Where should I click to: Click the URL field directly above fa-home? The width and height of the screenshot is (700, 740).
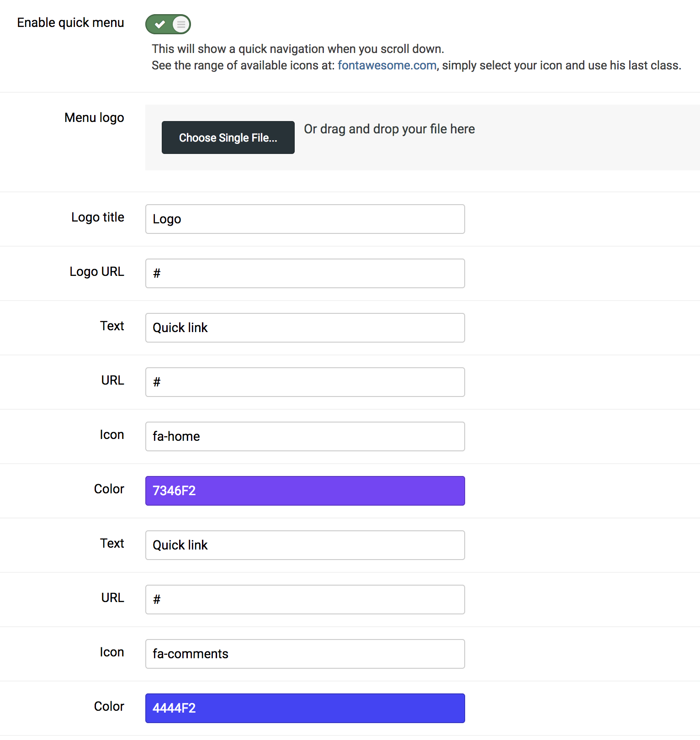(x=305, y=382)
